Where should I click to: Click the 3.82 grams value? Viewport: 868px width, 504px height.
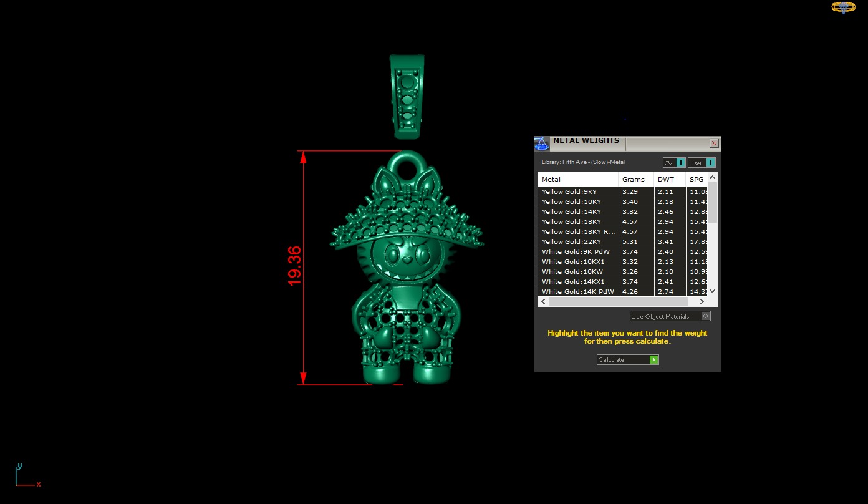coord(630,212)
